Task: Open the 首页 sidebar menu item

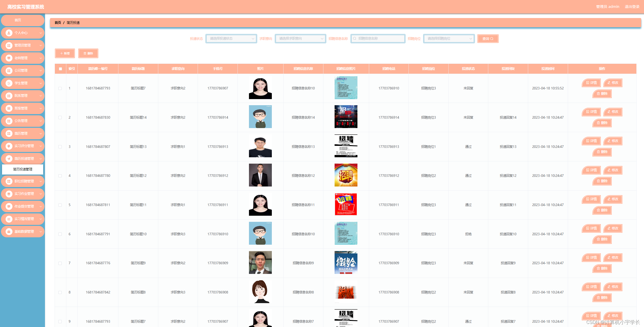Action: (18, 20)
